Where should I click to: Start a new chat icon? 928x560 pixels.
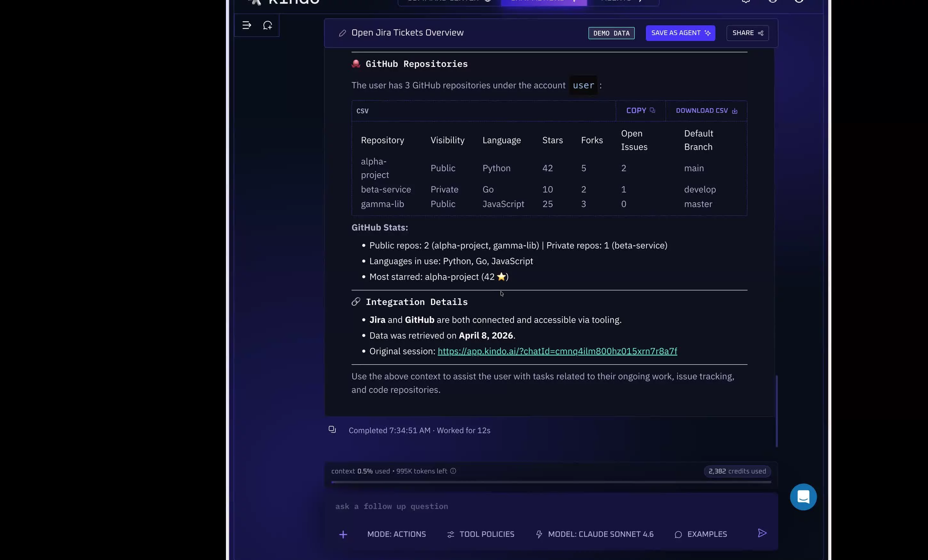pyautogui.click(x=268, y=25)
